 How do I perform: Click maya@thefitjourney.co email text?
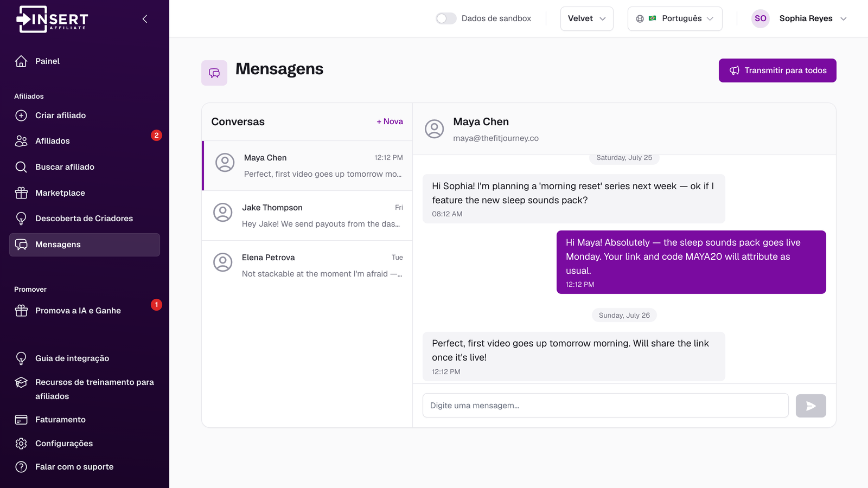(x=496, y=138)
